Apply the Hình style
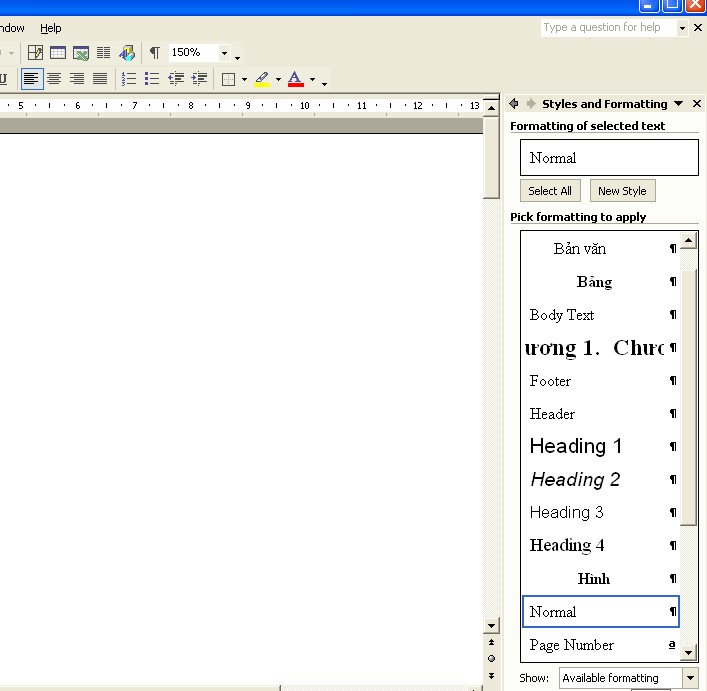The width and height of the screenshot is (707, 691). 601,578
